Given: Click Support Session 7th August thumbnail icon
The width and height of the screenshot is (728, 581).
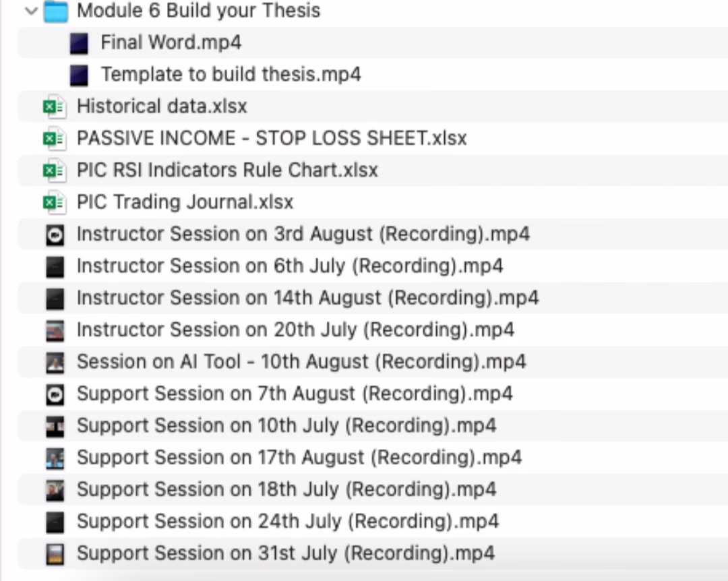Looking at the screenshot, I should [55, 394].
